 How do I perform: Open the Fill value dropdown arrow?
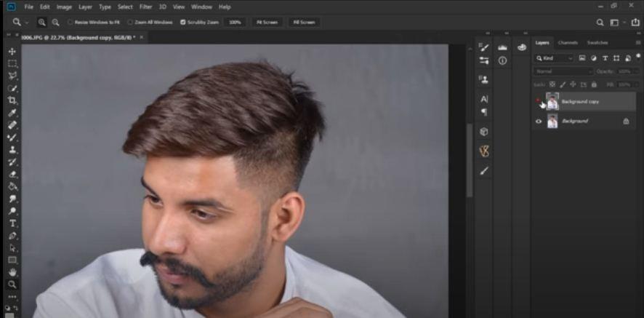coord(636,84)
